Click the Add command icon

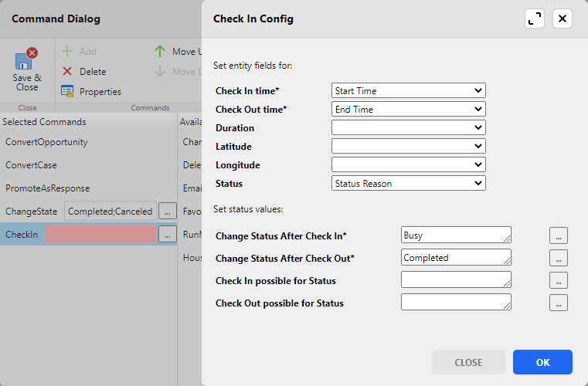click(67, 52)
